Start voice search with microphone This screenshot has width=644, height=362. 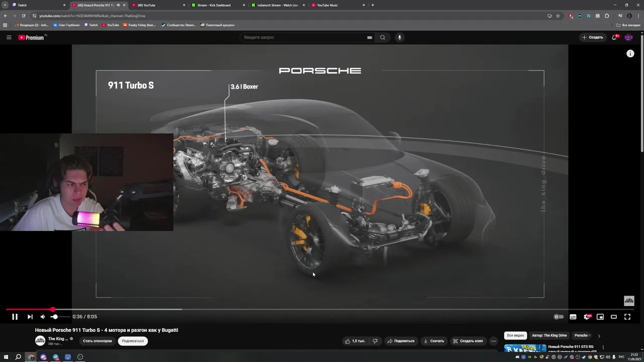coord(399,37)
